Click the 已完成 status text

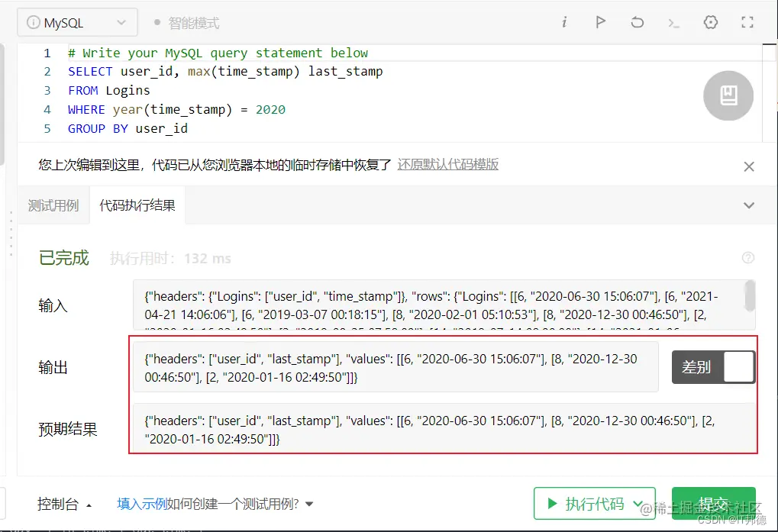coord(63,258)
